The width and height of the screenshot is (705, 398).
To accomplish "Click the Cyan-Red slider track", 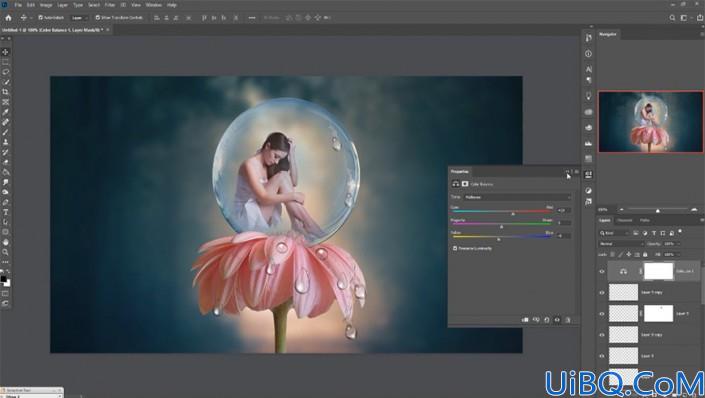I will tap(502, 211).
